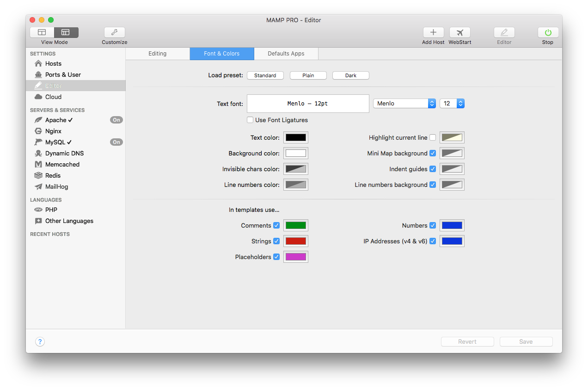Open the font size dropdown

[452, 103]
